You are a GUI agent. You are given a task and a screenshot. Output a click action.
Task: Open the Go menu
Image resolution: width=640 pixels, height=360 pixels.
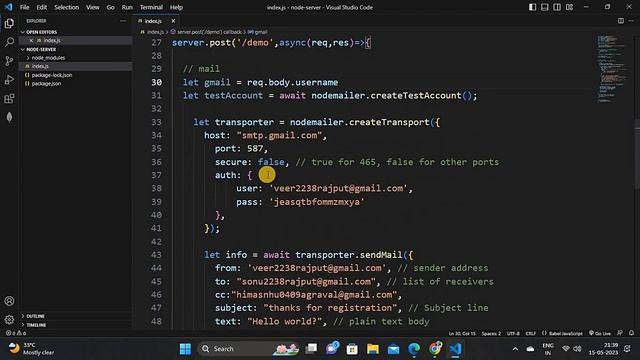coord(111,7)
